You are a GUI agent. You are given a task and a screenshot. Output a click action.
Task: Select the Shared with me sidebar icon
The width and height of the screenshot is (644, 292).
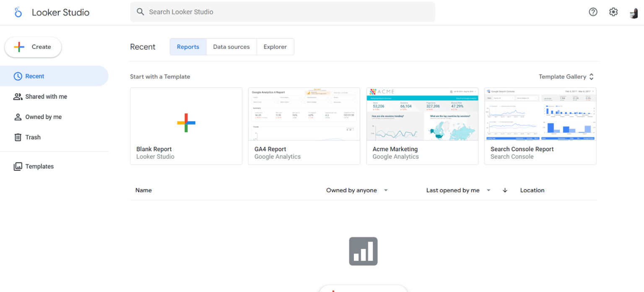coord(18,96)
